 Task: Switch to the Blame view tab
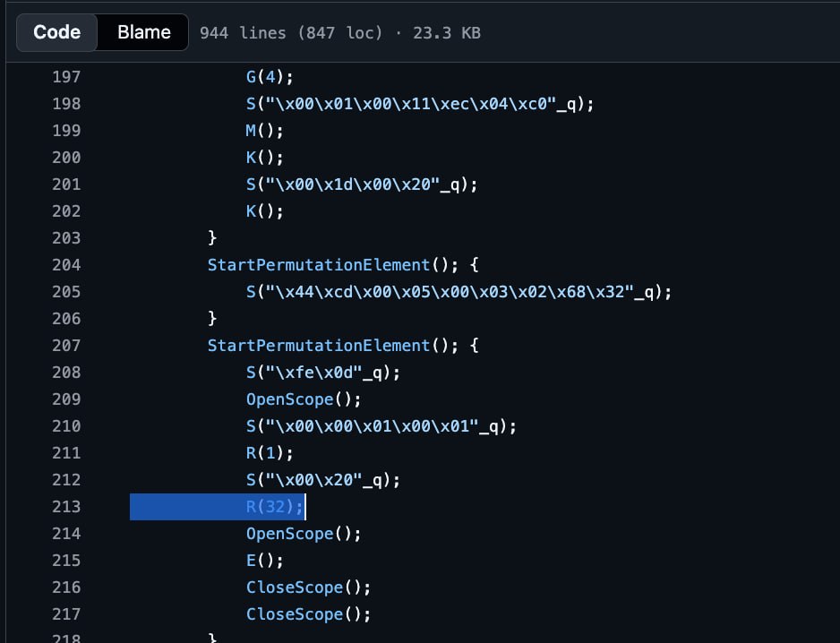(x=143, y=32)
